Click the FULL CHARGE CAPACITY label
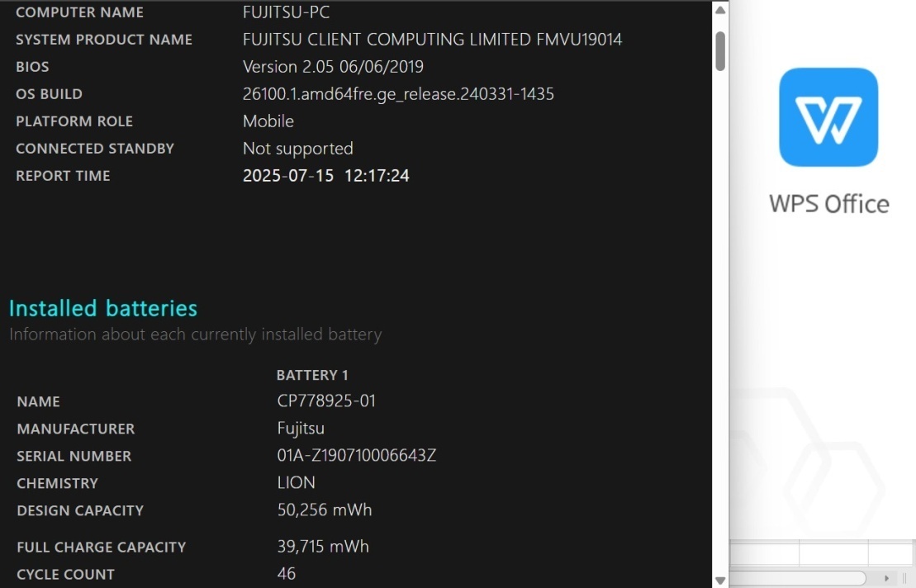This screenshot has width=916, height=588. [102, 548]
